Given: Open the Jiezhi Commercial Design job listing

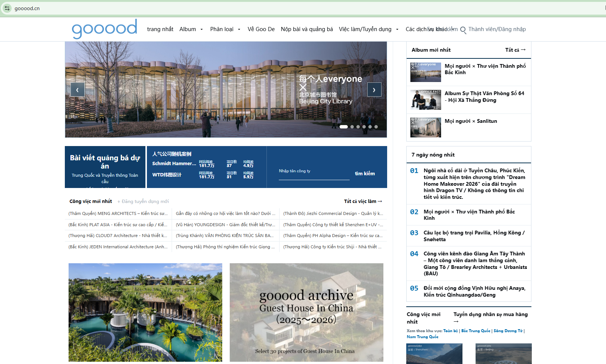Looking at the screenshot, I should [333, 213].
